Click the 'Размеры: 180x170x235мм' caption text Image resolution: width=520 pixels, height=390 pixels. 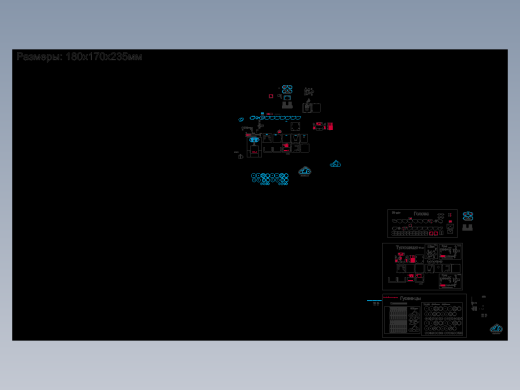click(x=79, y=57)
